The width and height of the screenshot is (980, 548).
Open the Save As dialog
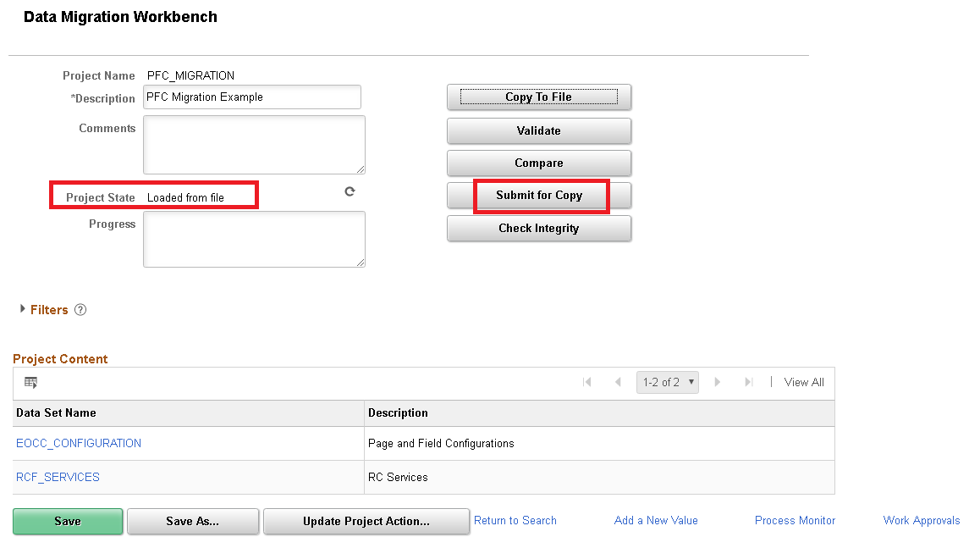[192, 521]
